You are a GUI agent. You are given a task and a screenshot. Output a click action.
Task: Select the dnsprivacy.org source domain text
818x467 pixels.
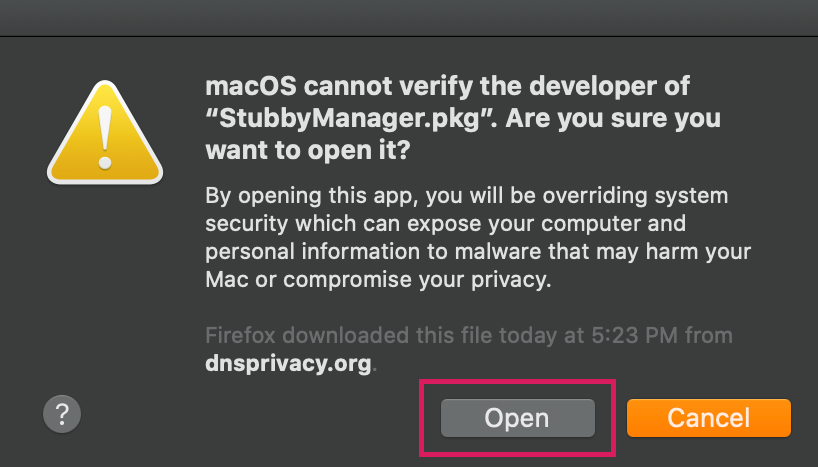click(288, 363)
